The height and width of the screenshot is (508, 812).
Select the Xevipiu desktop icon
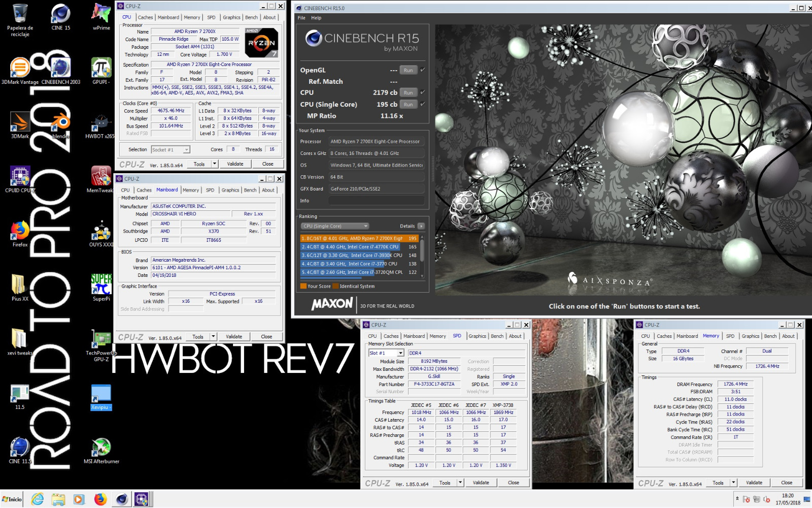(101, 397)
